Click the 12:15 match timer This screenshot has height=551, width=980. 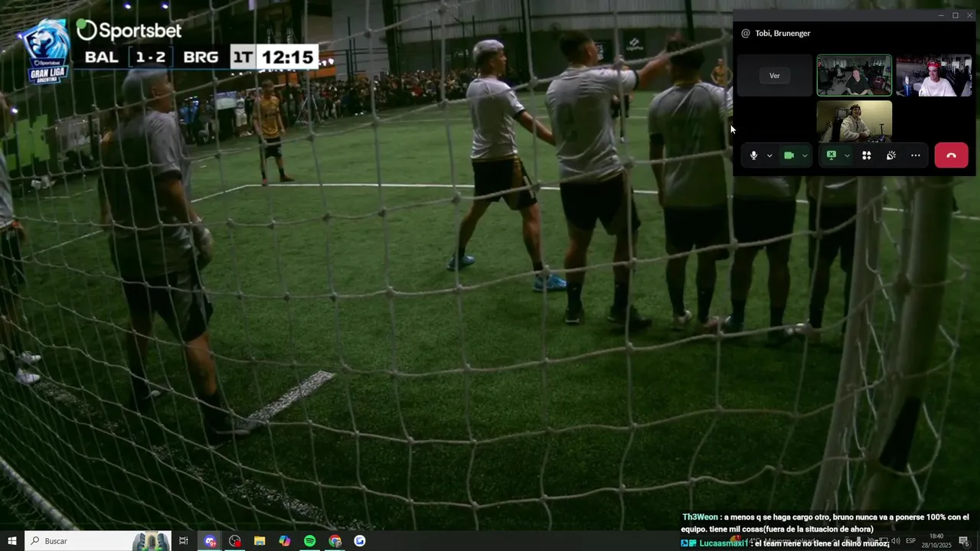287,57
